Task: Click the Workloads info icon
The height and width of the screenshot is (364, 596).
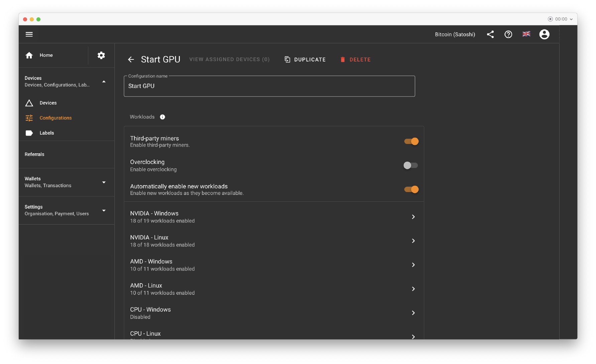Action: tap(162, 117)
